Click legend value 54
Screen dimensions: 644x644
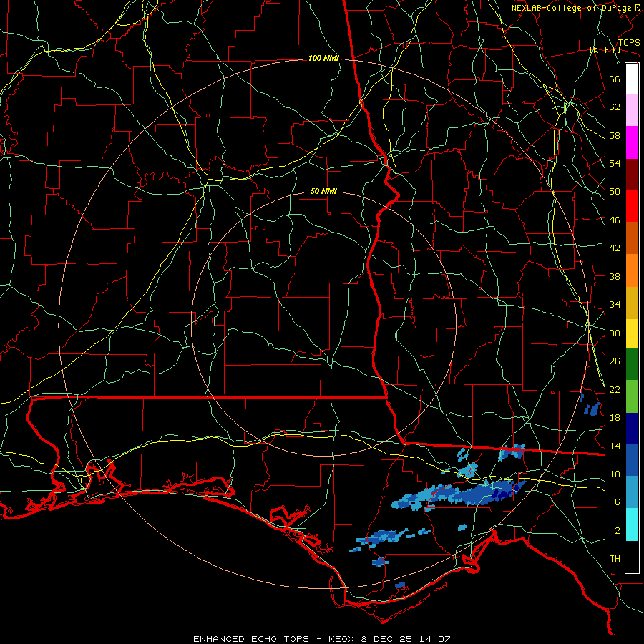pos(615,163)
